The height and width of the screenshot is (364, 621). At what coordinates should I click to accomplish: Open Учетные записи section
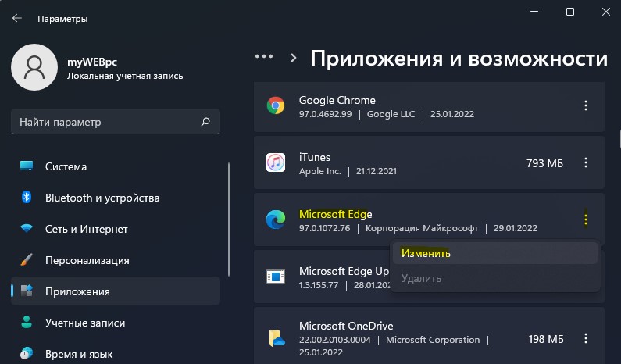116,323
